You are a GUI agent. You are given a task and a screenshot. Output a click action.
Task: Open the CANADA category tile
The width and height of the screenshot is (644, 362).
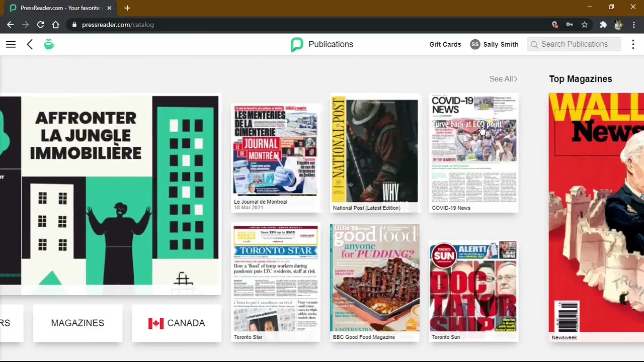click(177, 323)
